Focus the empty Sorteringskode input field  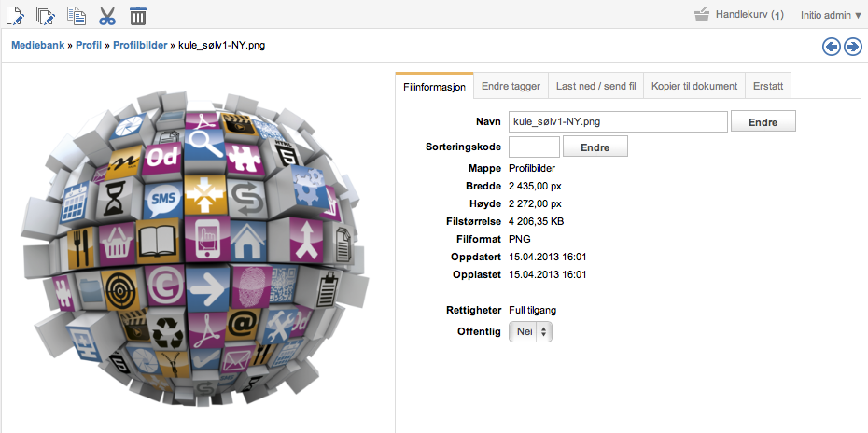pos(534,147)
